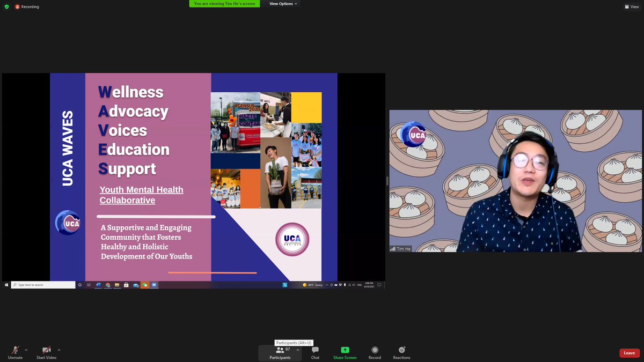Click the 'UCA WAVES' vertical title
Image resolution: width=644 pixels, height=362 pixels.
coord(68,149)
